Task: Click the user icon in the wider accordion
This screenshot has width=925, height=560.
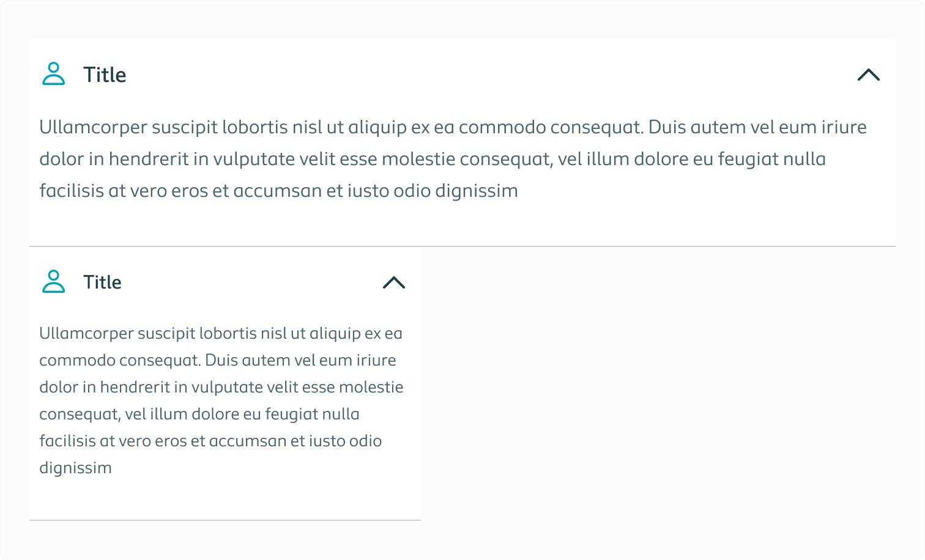Action: point(53,74)
